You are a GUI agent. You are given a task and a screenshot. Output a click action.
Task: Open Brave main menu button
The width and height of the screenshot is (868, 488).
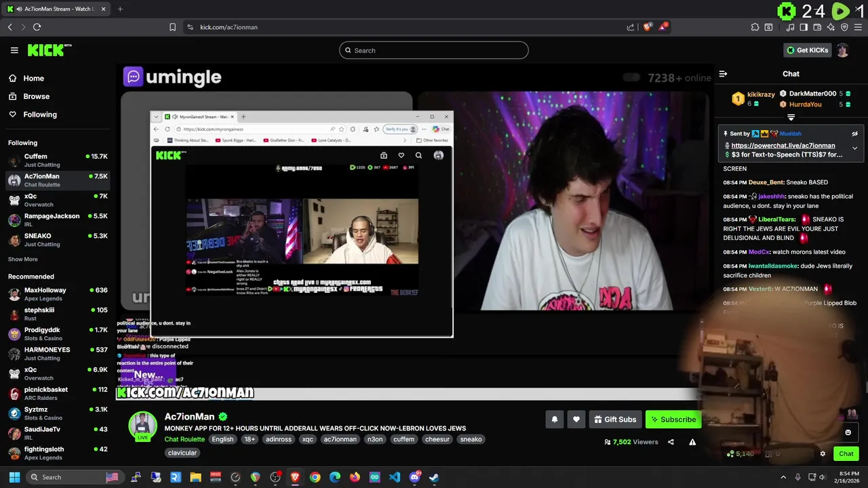[x=858, y=27]
